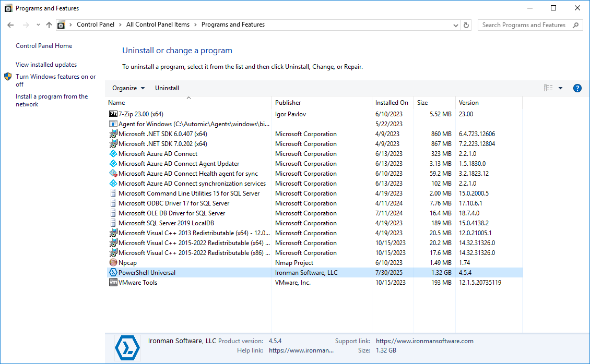
Task: Open the truncated Help link URL
Action: [x=301, y=350]
